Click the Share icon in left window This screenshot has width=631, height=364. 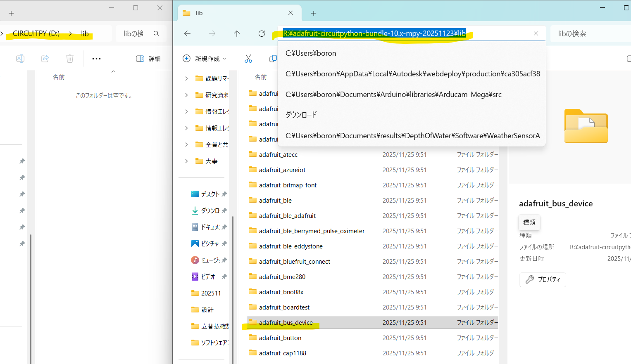tap(45, 59)
